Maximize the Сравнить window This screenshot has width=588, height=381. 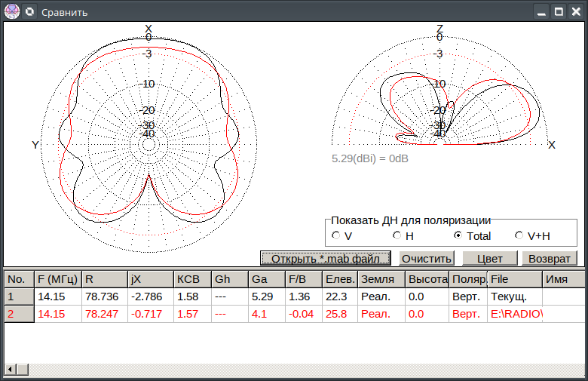tap(559, 11)
